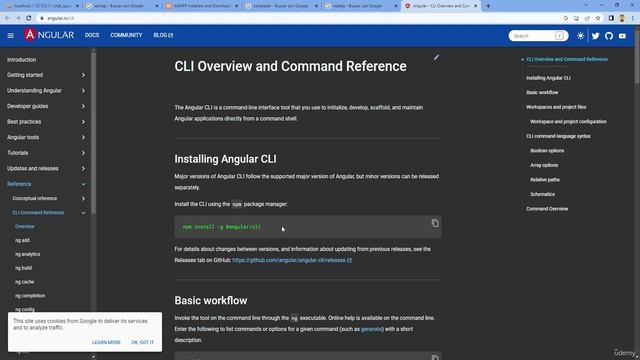
Task: Expand the Best practices section
Action: tap(47, 122)
